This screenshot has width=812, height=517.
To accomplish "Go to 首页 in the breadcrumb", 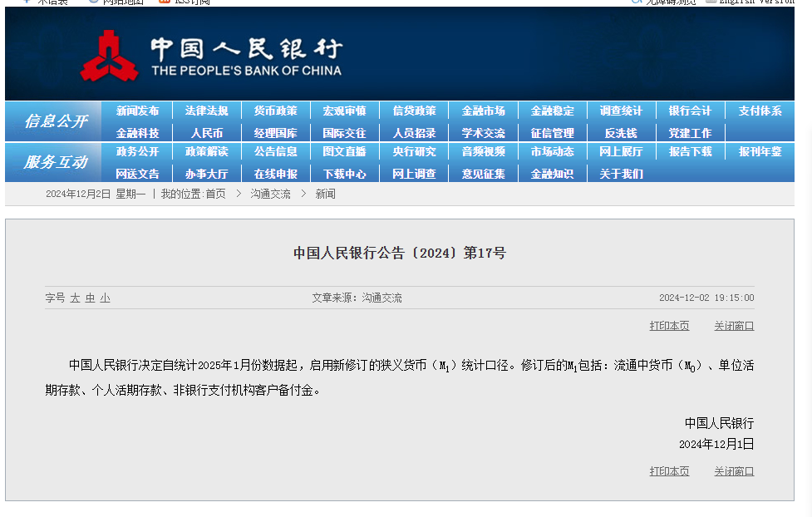I will tap(215, 194).
